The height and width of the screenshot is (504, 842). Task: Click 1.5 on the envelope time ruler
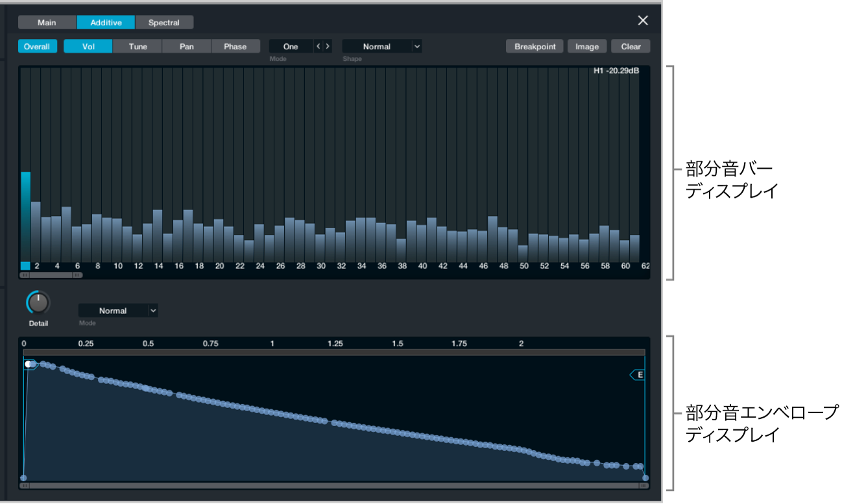tap(397, 344)
